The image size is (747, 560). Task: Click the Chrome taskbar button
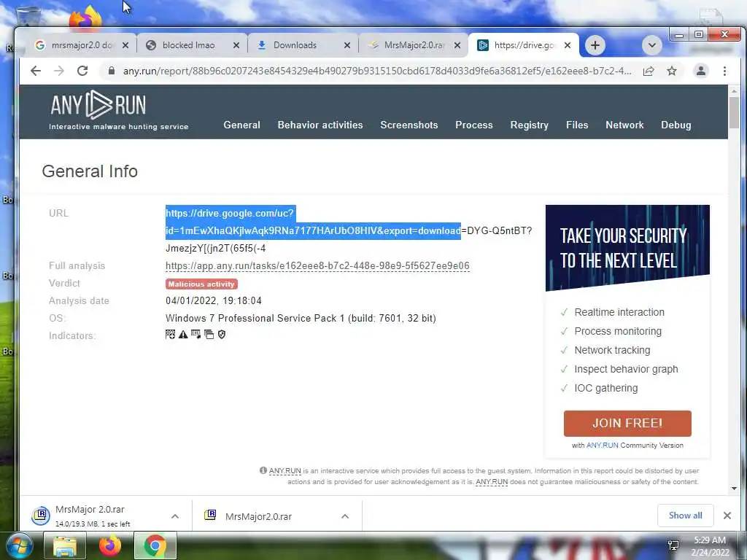click(155, 545)
